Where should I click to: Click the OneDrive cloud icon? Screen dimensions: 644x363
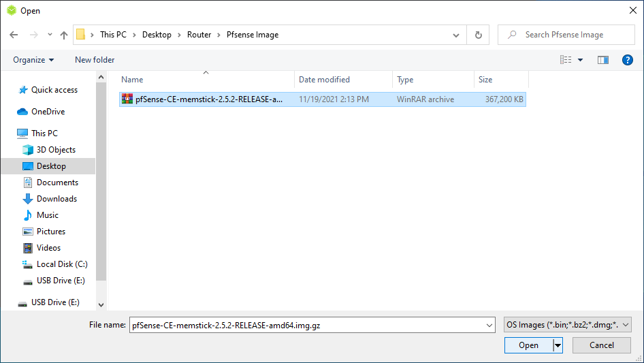point(22,112)
